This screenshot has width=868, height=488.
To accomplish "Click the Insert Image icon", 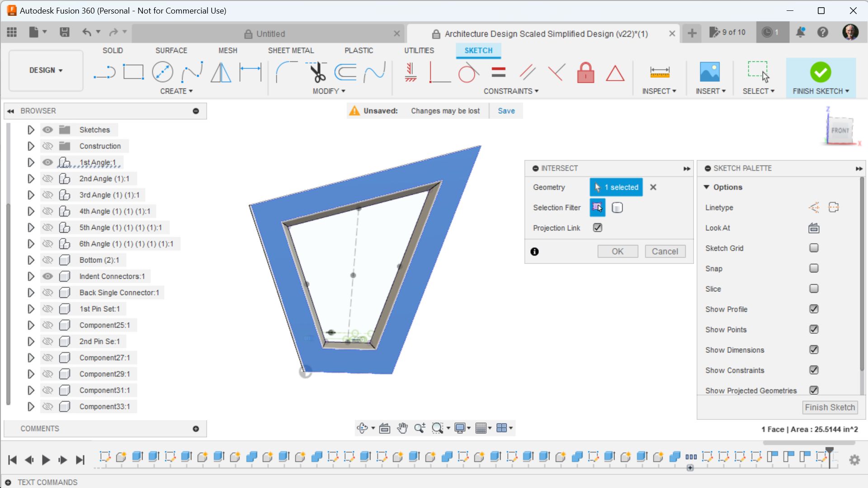I will [710, 72].
